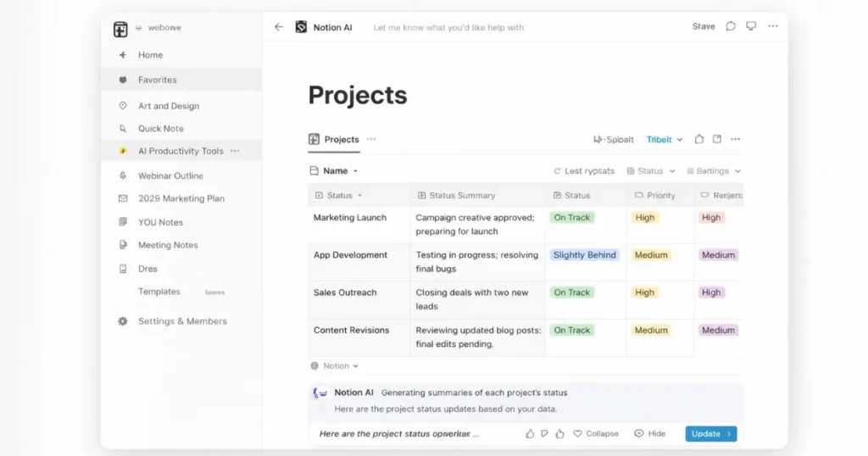Click the monitor icon in top bar
868x456 pixels.
pyautogui.click(x=751, y=26)
